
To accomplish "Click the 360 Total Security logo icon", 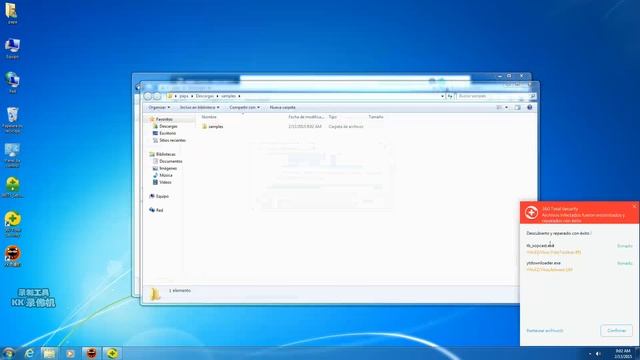I will (531, 212).
